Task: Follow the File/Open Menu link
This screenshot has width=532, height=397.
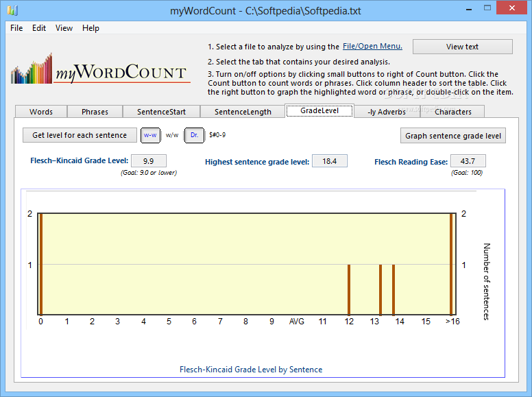Action: coord(372,46)
